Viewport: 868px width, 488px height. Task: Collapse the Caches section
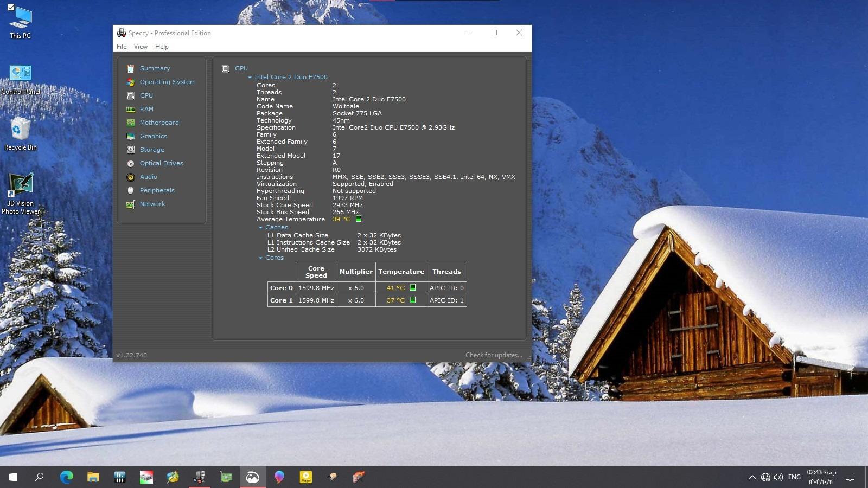click(261, 228)
